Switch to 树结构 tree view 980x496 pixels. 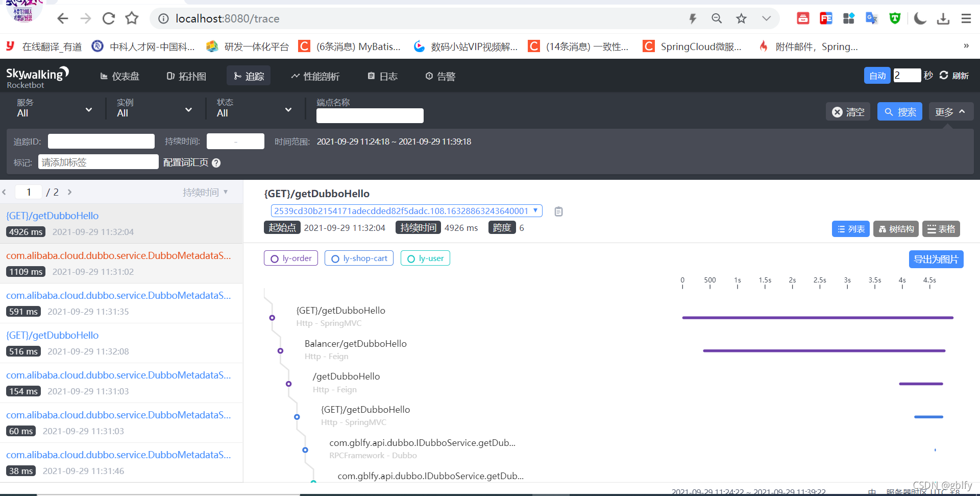[896, 229]
